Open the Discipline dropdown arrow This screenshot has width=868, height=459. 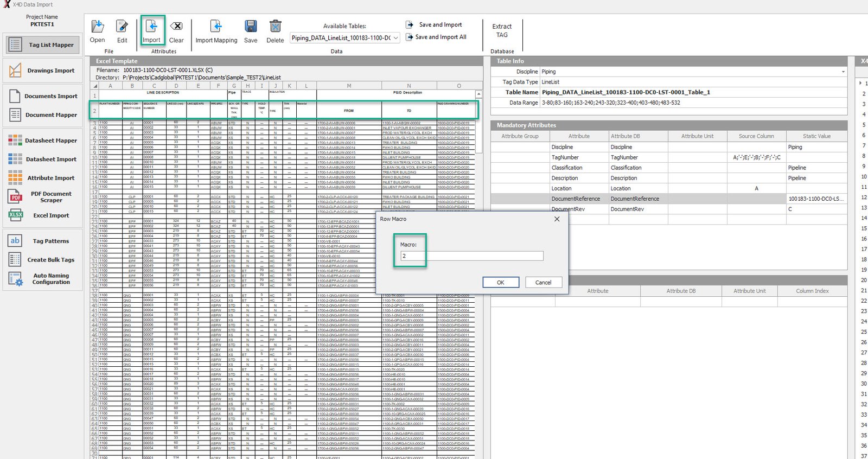click(x=843, y=72)
